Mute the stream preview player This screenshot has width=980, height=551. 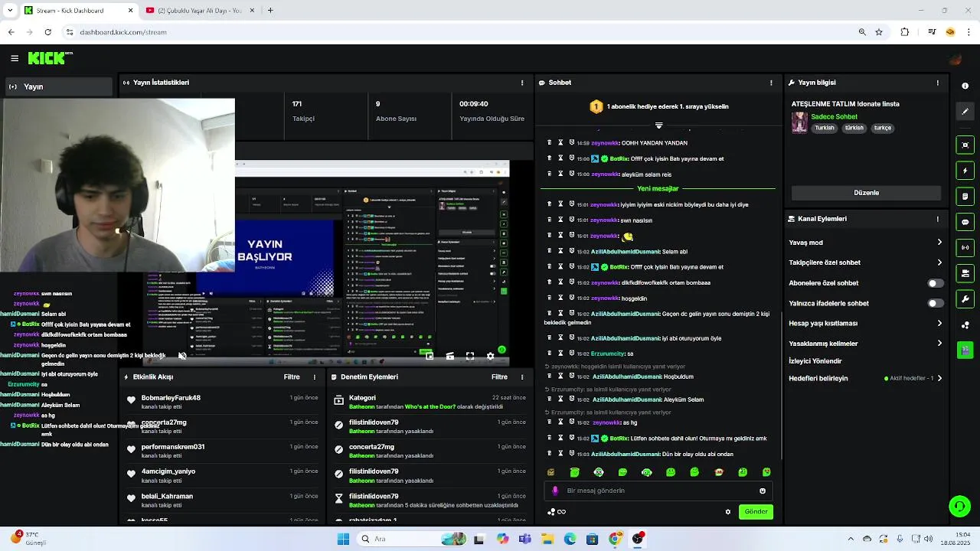coord(182,356)
